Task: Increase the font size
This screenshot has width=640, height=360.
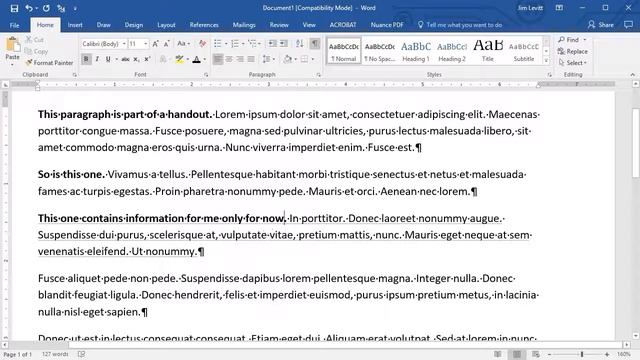Action: pos(156,44)
